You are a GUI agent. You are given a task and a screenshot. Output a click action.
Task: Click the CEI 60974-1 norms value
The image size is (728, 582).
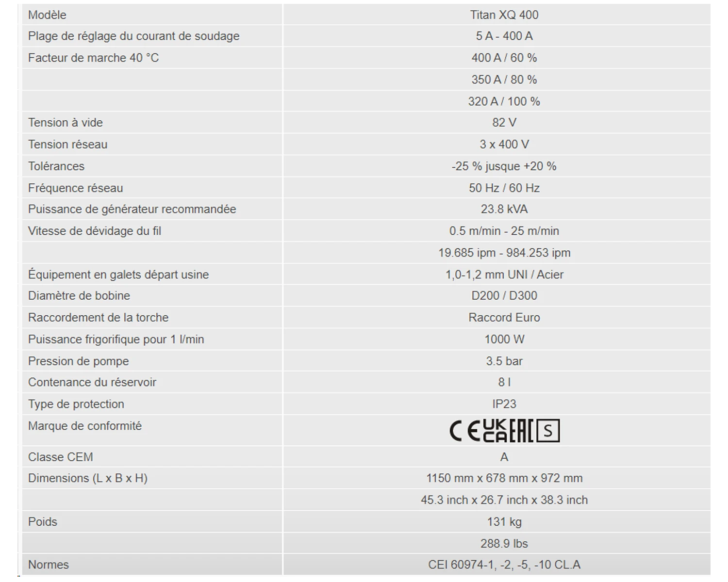point(504,565)
